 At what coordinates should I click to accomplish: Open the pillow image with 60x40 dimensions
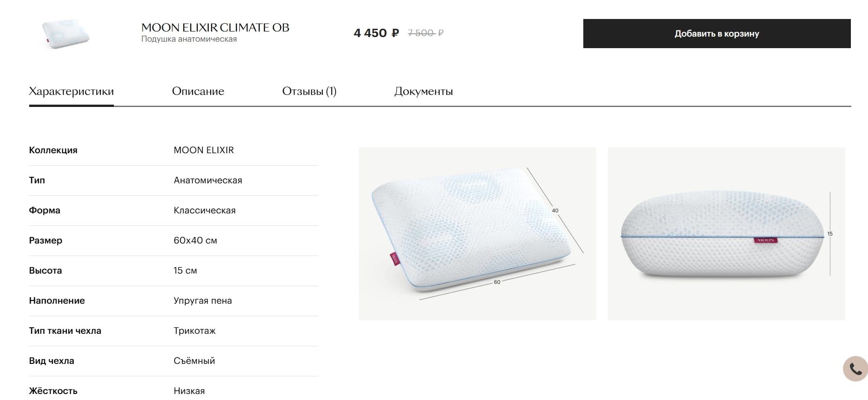(x=477, y=234)
